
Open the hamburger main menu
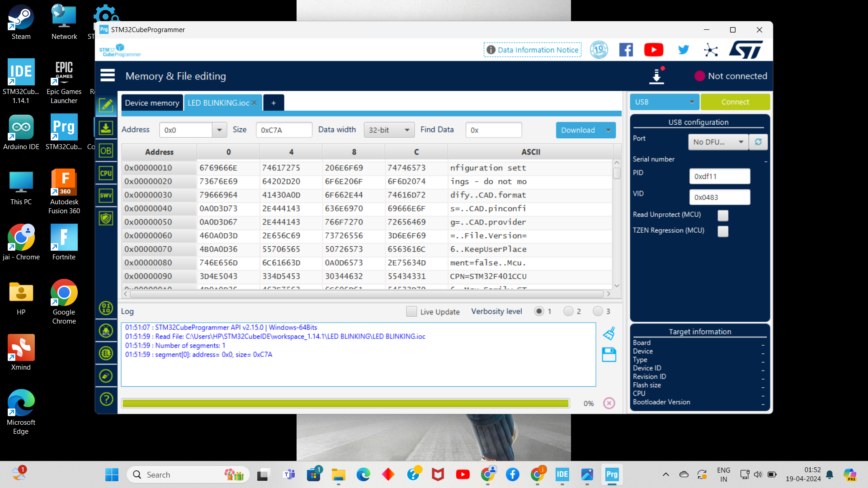coord(107,75)
